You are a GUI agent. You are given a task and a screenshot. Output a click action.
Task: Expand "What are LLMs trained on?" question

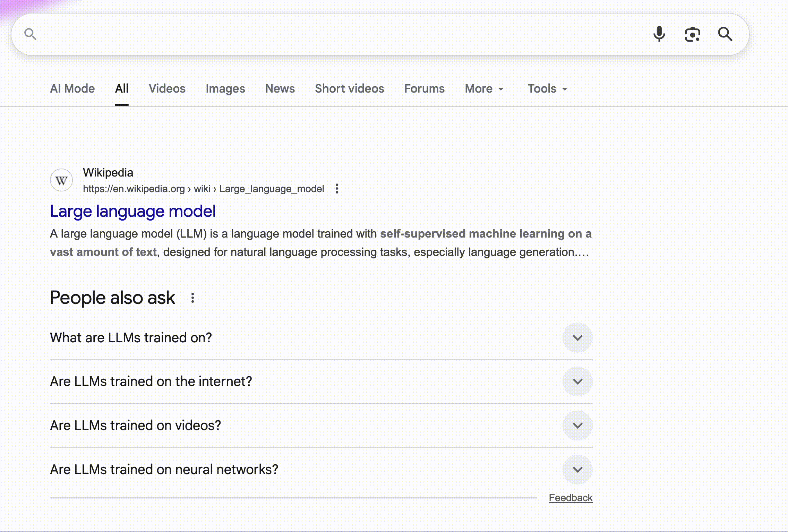pos(577,338)
